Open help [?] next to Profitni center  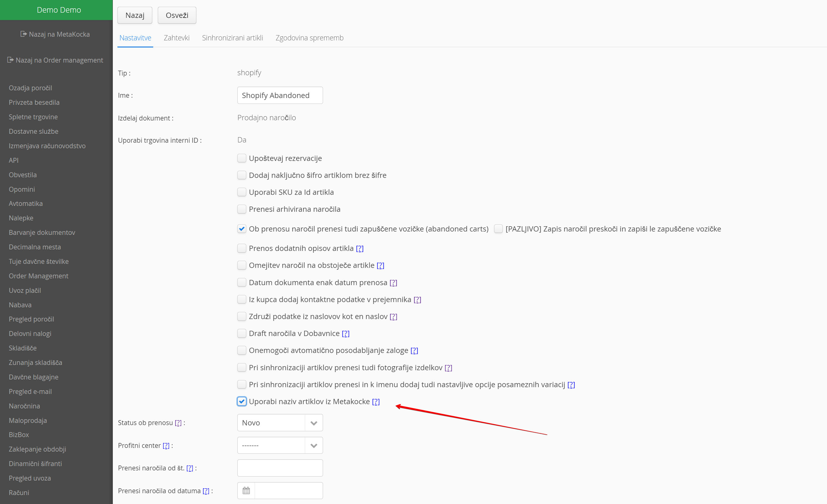pos(166,446)
